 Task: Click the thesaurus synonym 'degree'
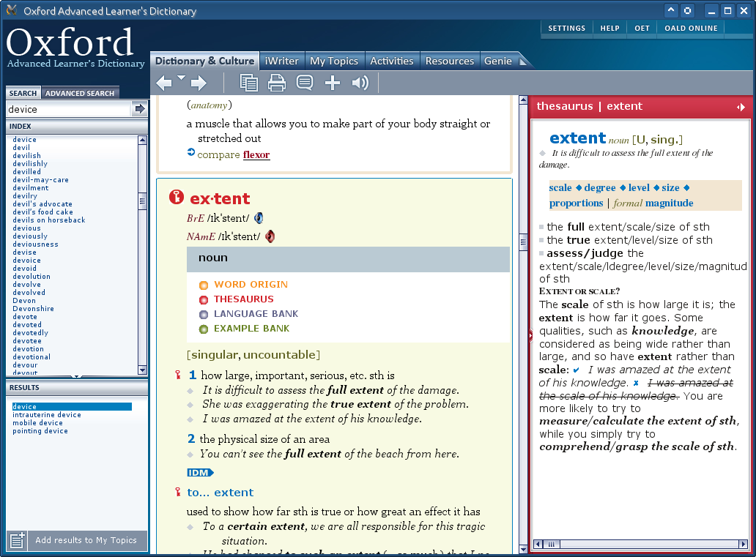(x=600, y=187)
